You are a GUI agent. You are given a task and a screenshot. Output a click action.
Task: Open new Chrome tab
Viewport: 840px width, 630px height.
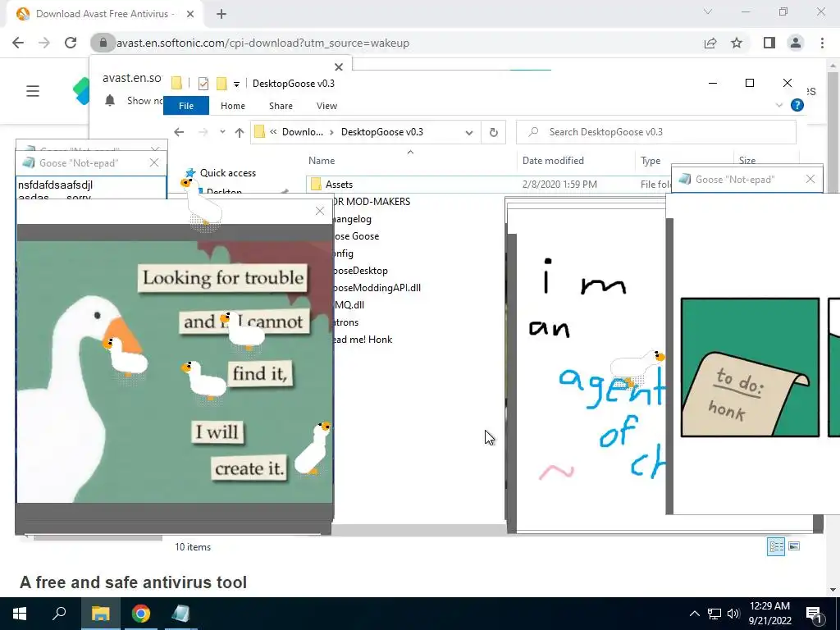221,14
